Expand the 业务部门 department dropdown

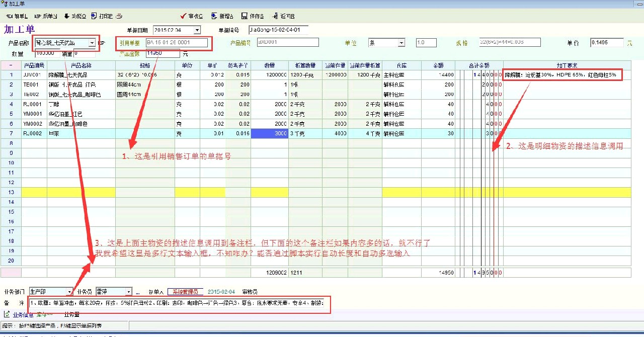pyautogui.click(x=69, y=292)
